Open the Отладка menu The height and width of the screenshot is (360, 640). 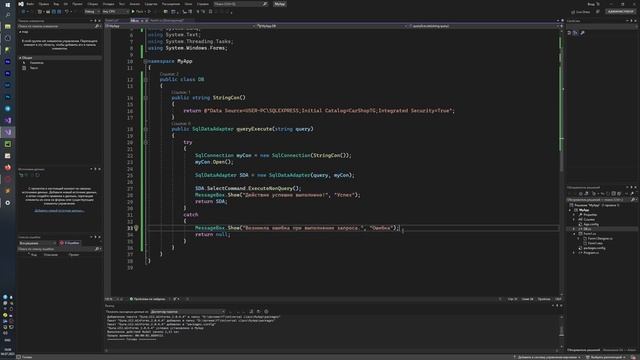[109, 4]
